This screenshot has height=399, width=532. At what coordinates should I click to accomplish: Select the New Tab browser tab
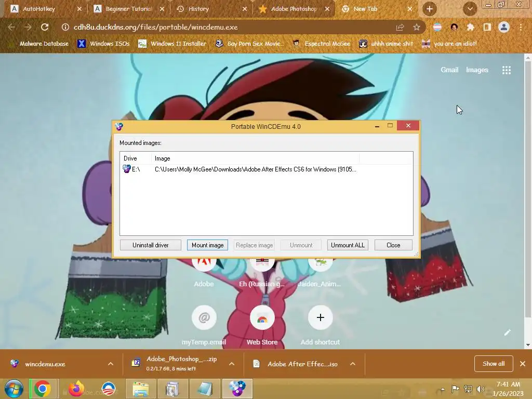377,9
